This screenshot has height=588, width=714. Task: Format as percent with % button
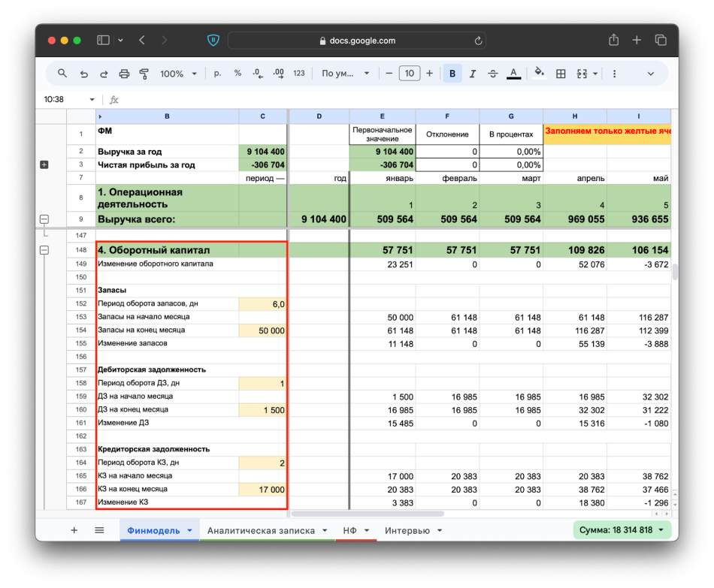tap(237, 74)
